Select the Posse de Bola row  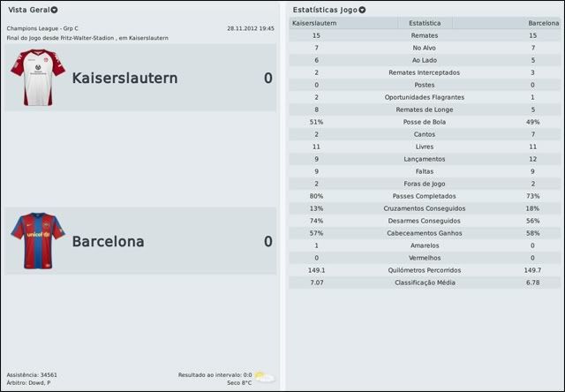(425, 122)
